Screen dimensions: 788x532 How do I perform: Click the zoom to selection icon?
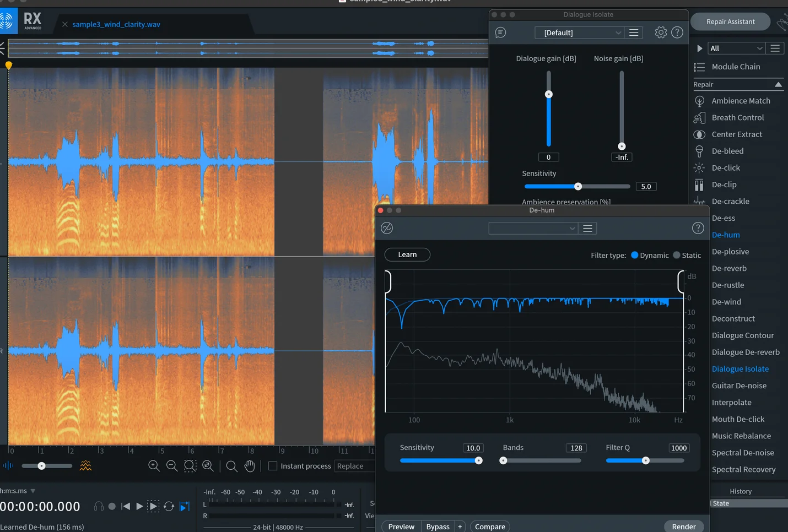[x=190, y=466]
